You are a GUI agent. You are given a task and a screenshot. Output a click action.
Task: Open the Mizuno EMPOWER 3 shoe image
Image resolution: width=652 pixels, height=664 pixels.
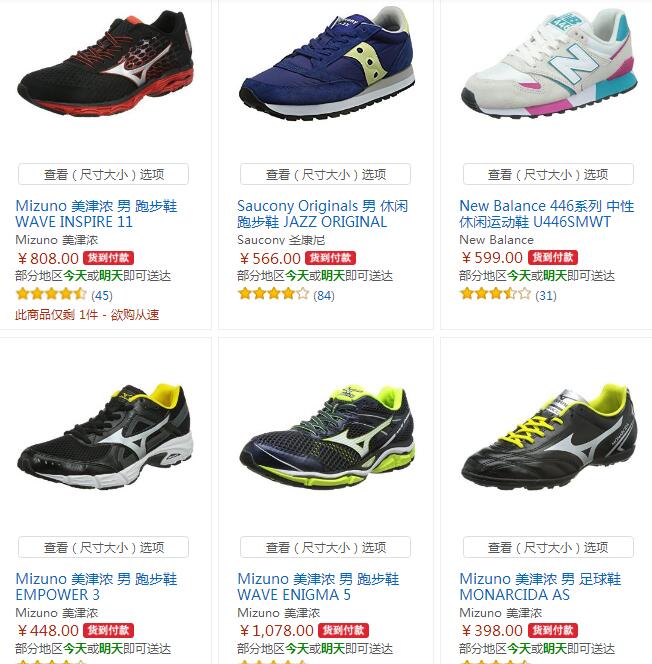click(x=105, y=436)
